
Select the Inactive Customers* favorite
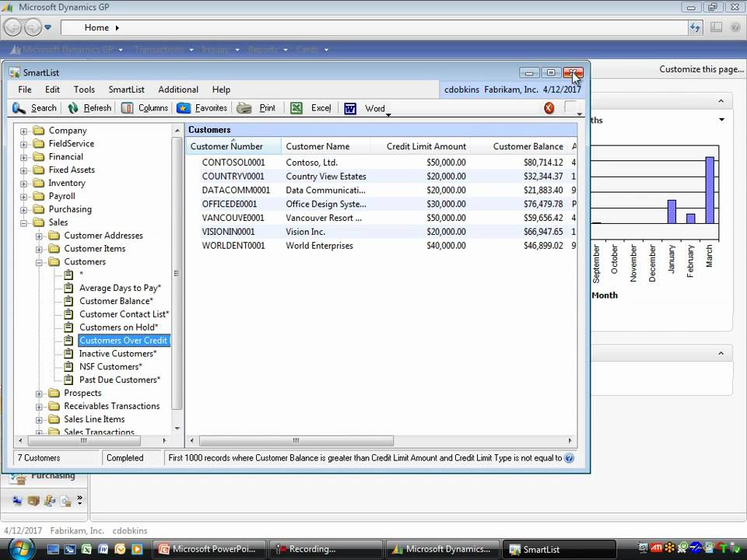tap(117, 353)
